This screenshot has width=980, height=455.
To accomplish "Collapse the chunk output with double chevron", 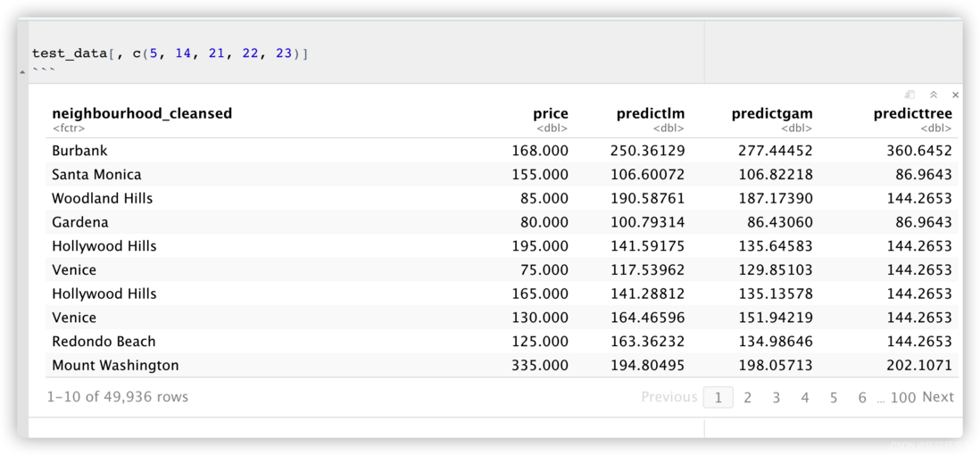I will (934, 95).
